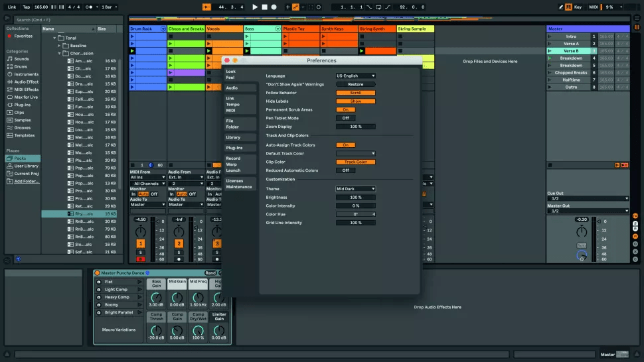Turn off Permanent Scrub Areas
The height and width of the screenshot is (362, 644).
pyautogui.click(x=345, y=109)
